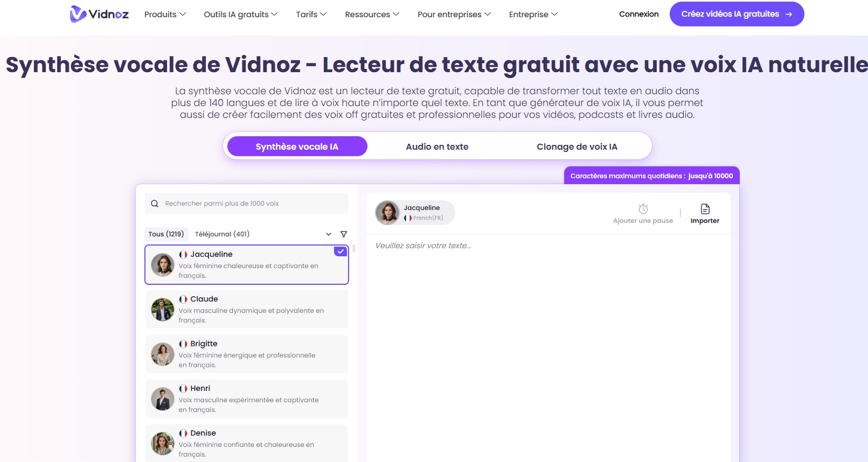Viewport: 868px width, 462px height.
Task: Click the Importer label
Action: tap(705, 221)
